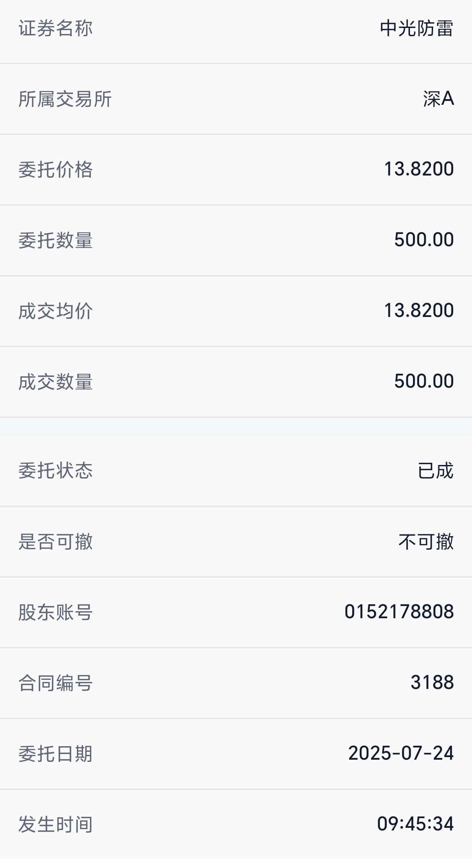Select the 500.00 filled quantity value
472x868 pixels.
point(424,382)
